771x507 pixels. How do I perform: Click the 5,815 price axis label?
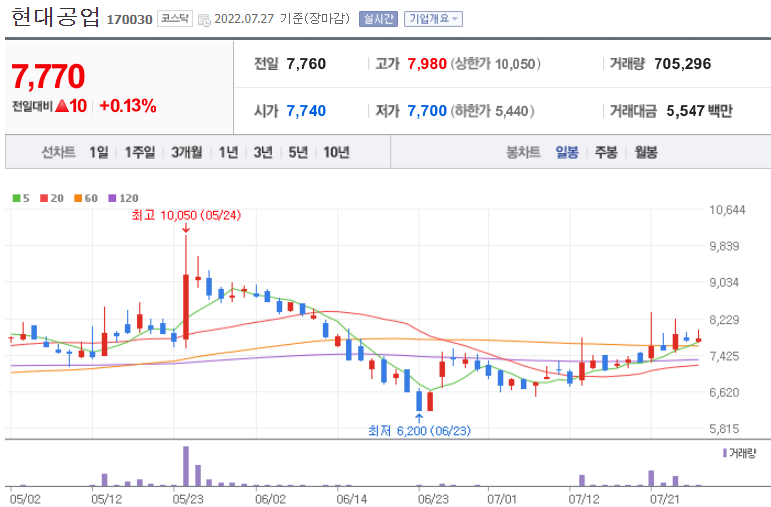pyautogui.click(x=724, y=429)
